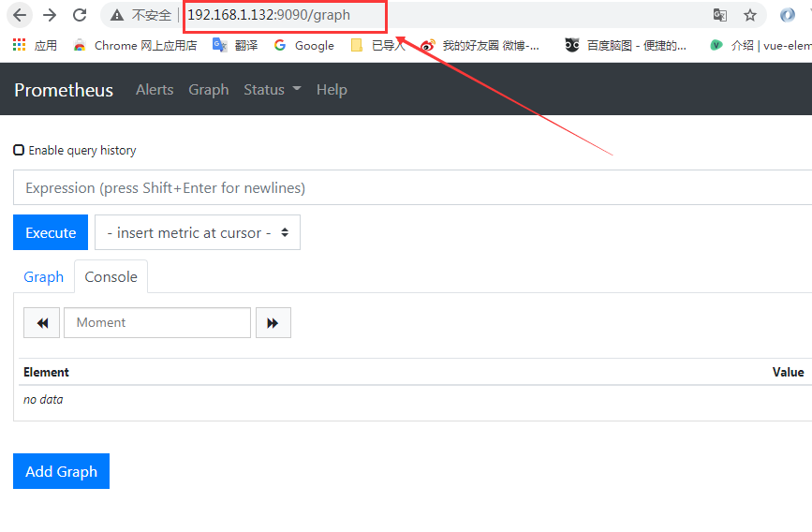Open the 百度脑图 bookmark
Screen dimensions: 812x532
tap(626, 46)
